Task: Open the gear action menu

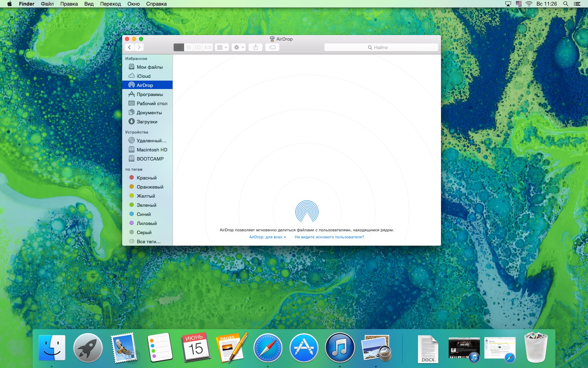Action: point(239,47)
